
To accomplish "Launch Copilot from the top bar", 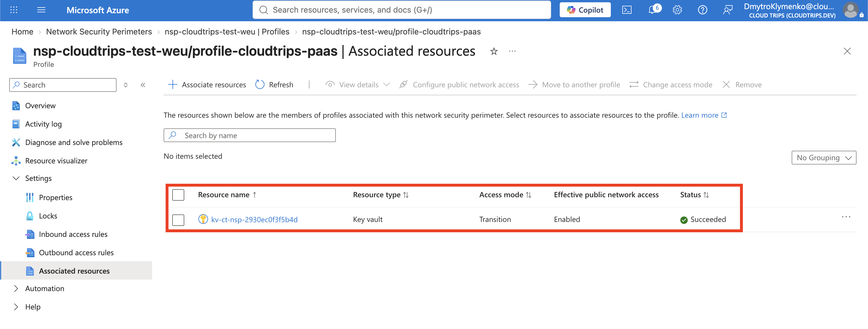I will pos(585,10).
